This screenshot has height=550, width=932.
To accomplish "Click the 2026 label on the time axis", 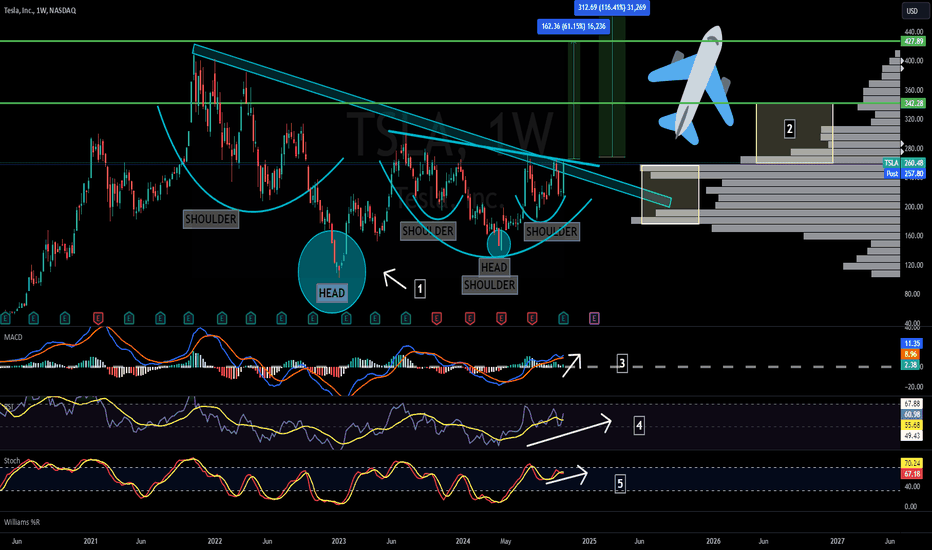I will (713, 541).
